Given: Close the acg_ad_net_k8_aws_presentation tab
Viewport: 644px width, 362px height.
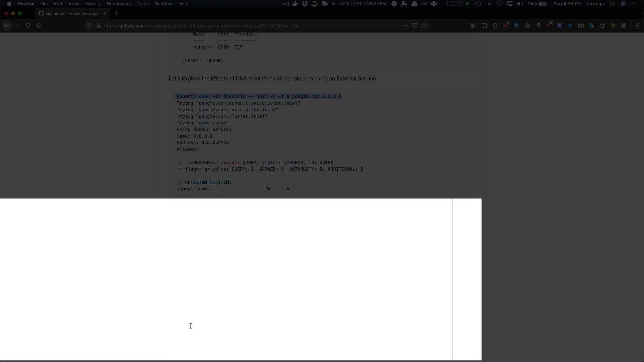Looking at the screenshot, I should coord(105,13).
